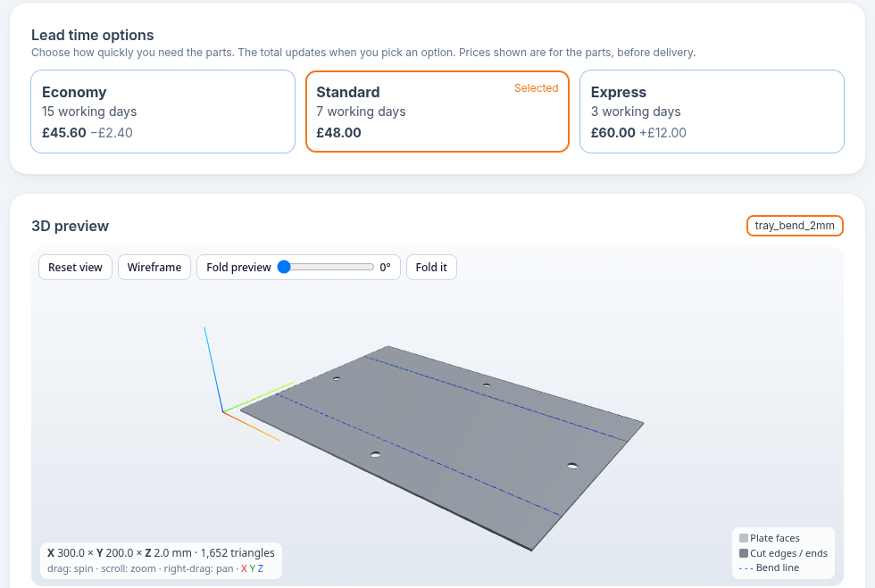Screen dimensions: 875x588
Task: Click the Plate faces legend swatch
Action: pyautogui.click(x=743, y=538)
